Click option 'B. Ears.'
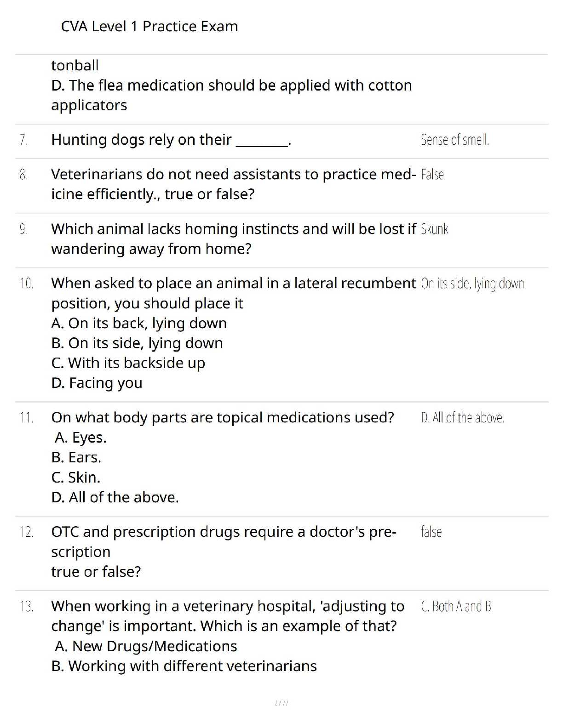 coord(76,457)
